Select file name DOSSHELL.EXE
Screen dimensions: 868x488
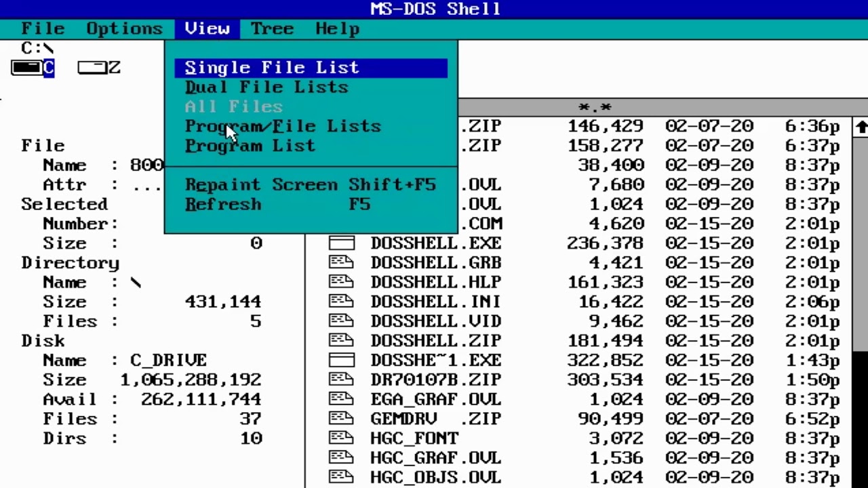[436, 243]
